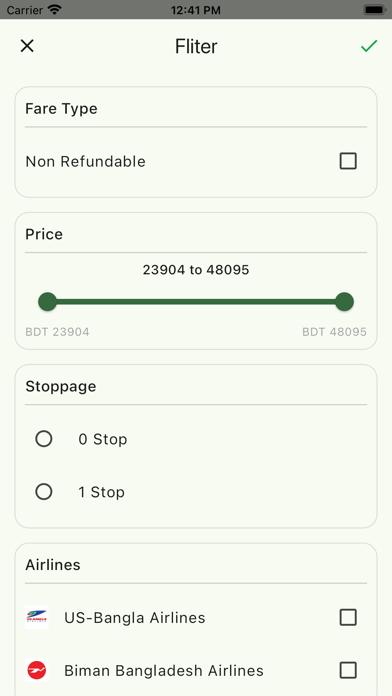Choose the 1 Stop radio option
The width and height of the screenshot is (392, 696).
(x=44, y=492)
